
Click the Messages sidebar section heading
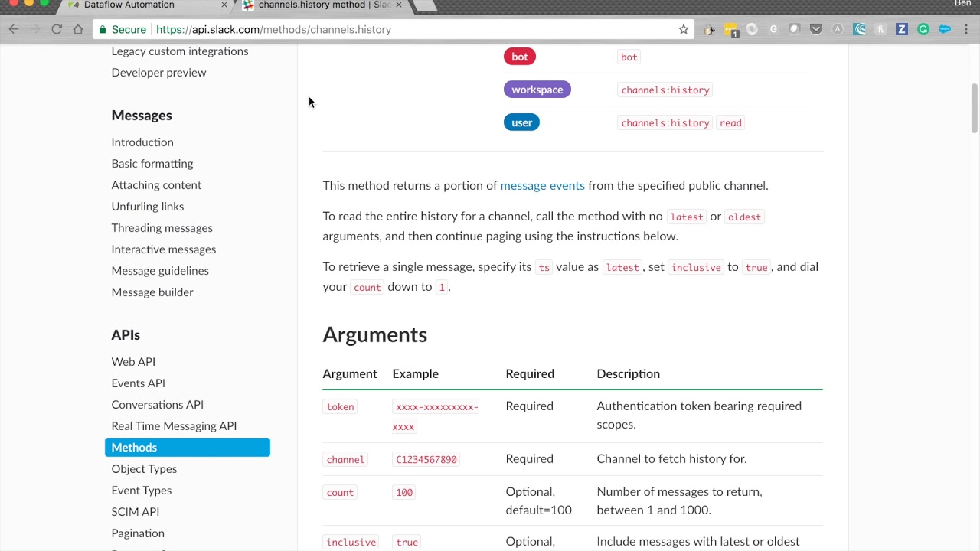coord(142,116)
